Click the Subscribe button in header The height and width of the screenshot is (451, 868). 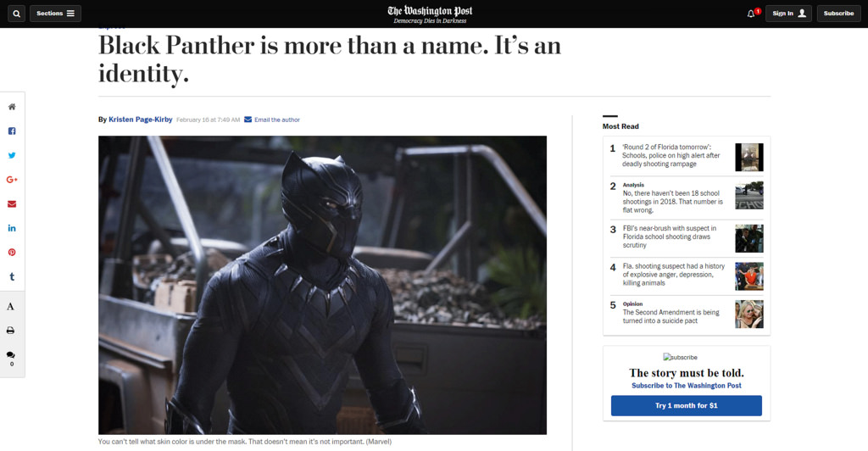[x=838, y=14]
